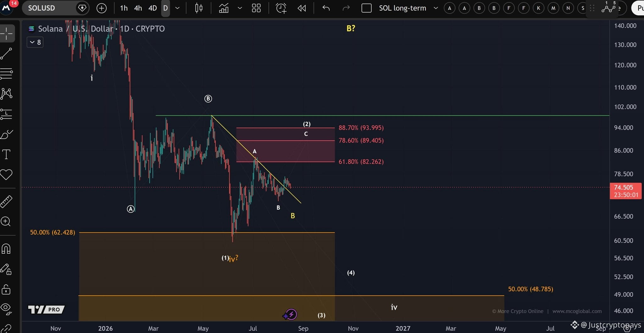Select the brush drawing tool

tap(6, 134)
